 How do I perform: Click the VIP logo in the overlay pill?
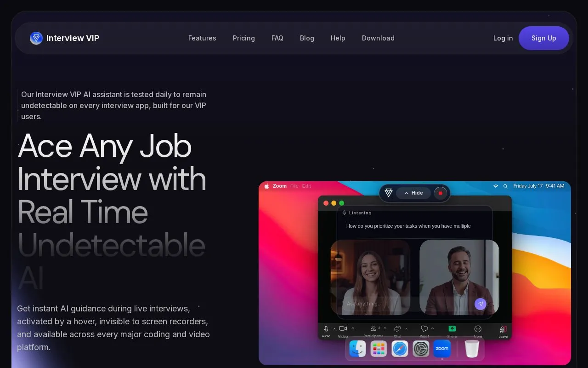[389, 193]
